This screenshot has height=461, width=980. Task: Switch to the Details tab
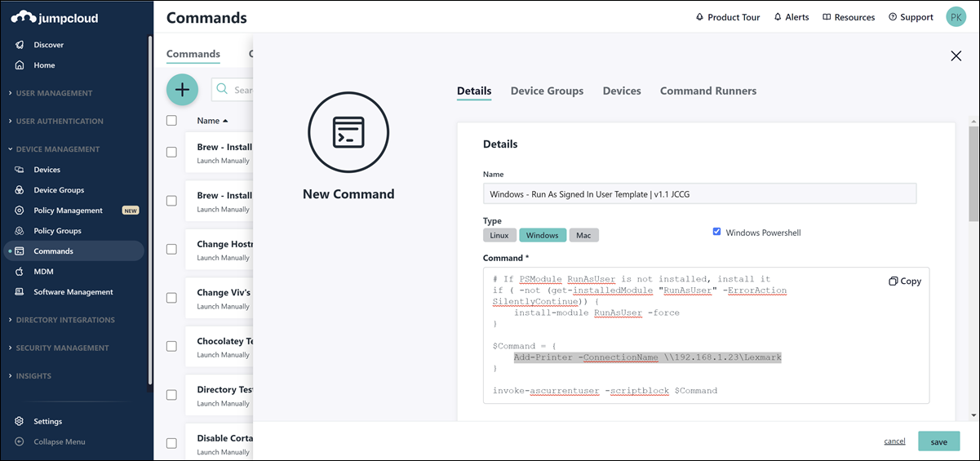pyautogui.click(x=474, y=91)
